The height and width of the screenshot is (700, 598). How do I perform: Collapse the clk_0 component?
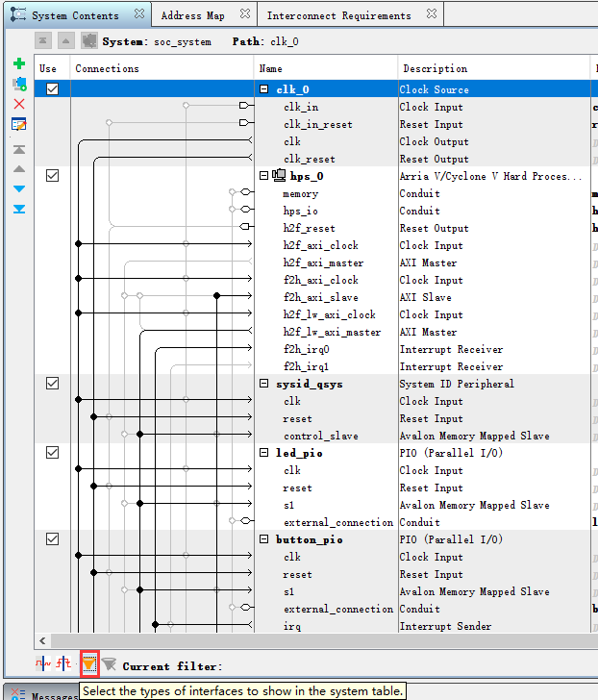tap(263, 88)
